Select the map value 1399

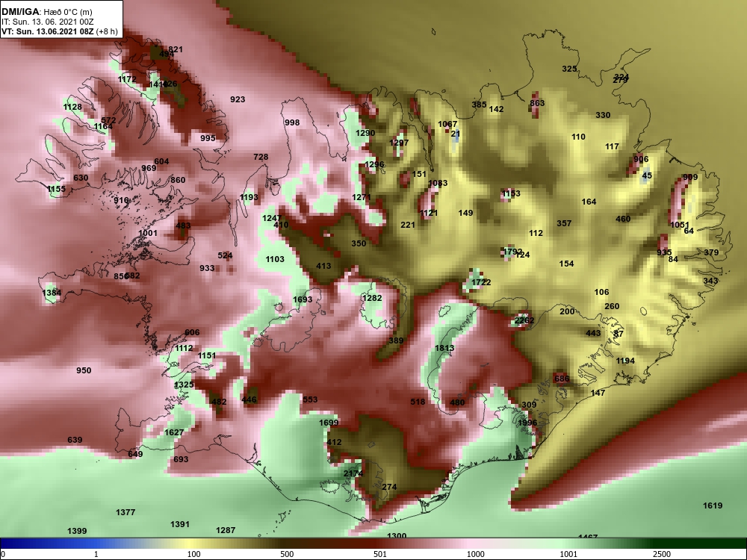point(77,531)
